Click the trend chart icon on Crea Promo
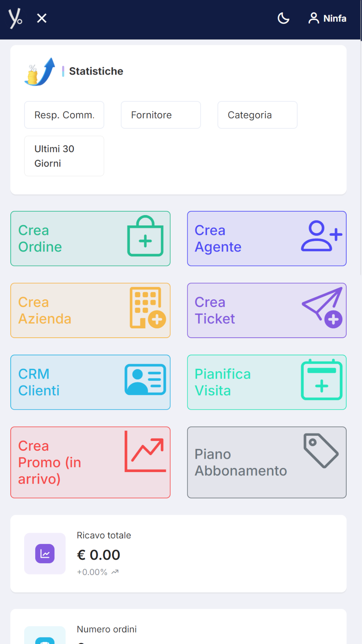This screenshot has width=362, height=644. click(x=145, y=452)
